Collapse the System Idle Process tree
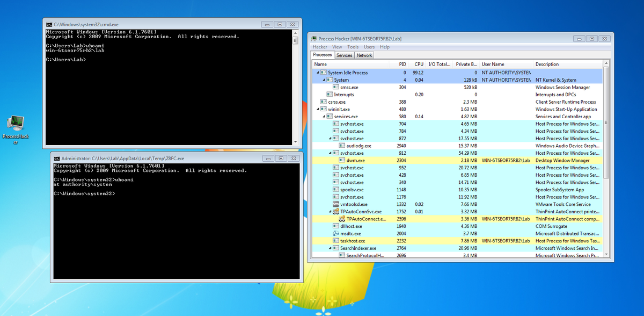This screenshot has width=644, height=316. pos(318,73)
